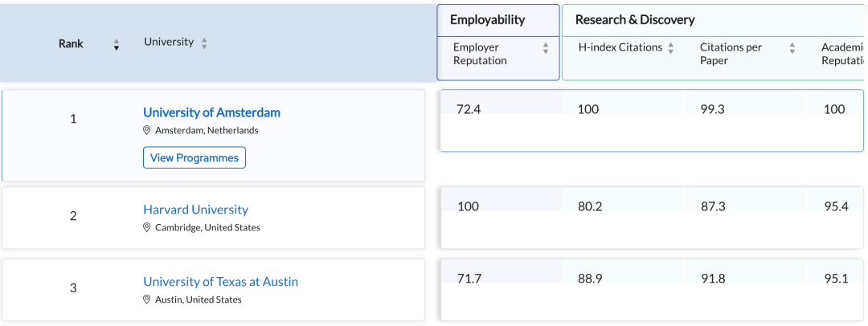Image resolution: width=868 pixels, height=326 pixels.
Task: Click Texas Citations per Paper value 91.8
Action: click(x=713, y=279)
